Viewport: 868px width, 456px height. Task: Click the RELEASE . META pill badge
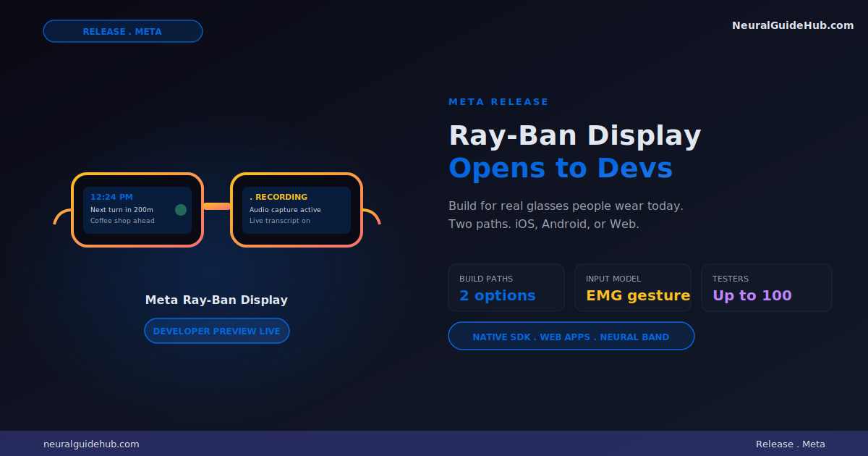point(123,31)
